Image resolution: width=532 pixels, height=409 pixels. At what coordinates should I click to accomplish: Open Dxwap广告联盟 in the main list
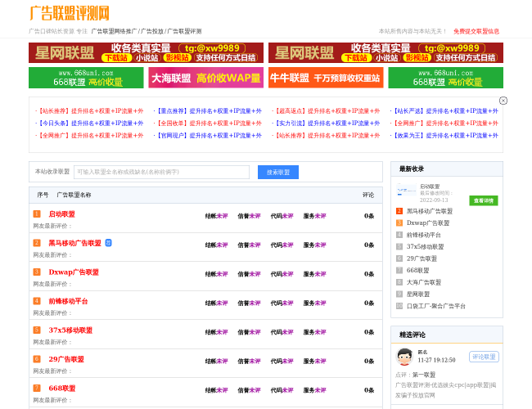(x=74, y=272)
